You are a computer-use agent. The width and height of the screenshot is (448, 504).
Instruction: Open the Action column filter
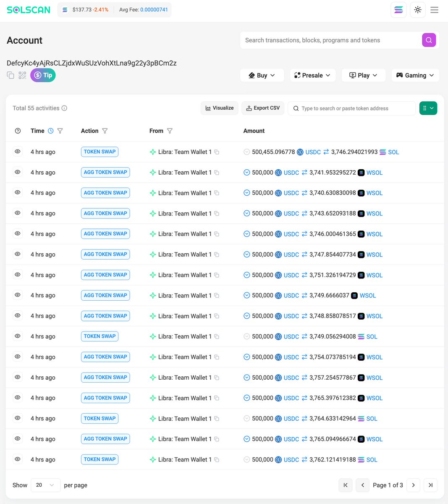click(105, 131)
